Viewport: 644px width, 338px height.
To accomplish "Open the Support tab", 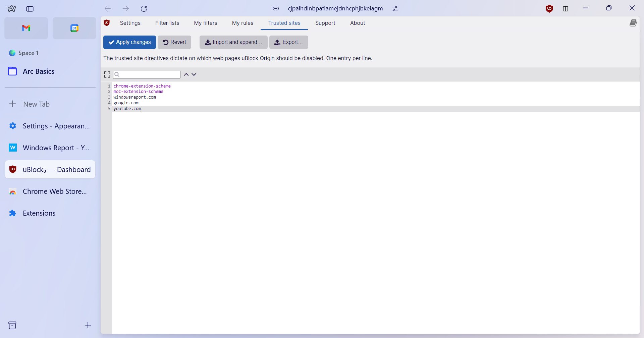I will tap(325, 23).
